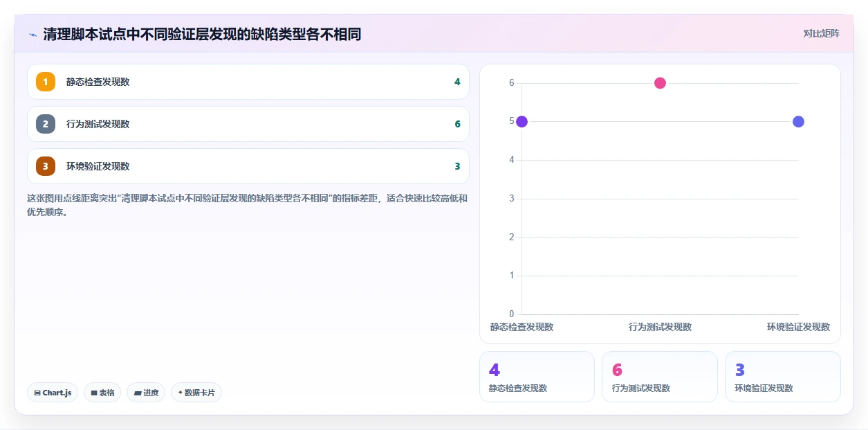Click the 对比矩阵 label in header
Viewport: 868px width, 430px height.
(822, 33)
